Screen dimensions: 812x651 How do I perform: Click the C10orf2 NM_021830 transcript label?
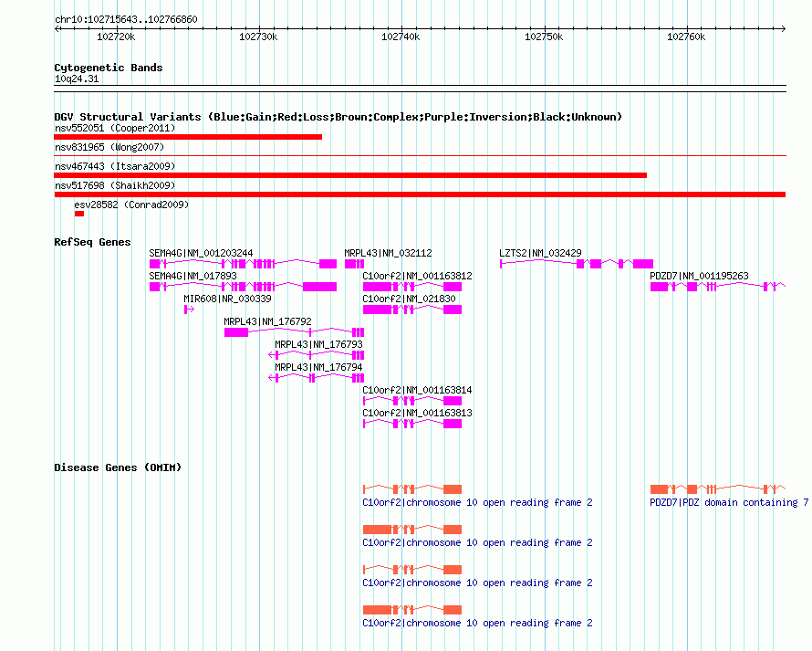pyautogui.click(x=409, y=299)
